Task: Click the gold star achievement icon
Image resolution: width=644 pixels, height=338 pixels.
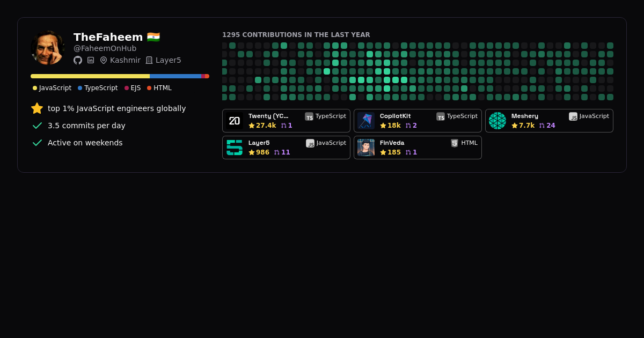Action: click(x=37, y=108)
